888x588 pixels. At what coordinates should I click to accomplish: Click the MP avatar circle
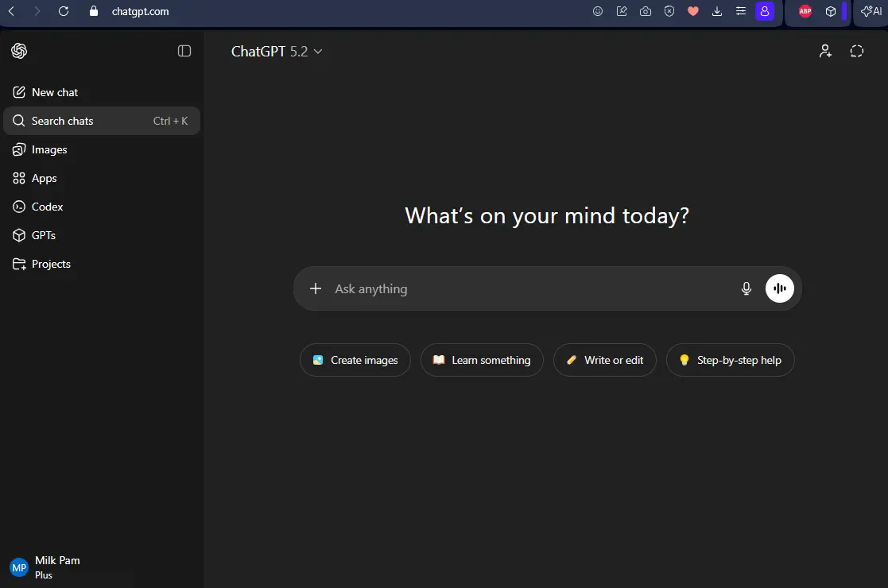19,567
